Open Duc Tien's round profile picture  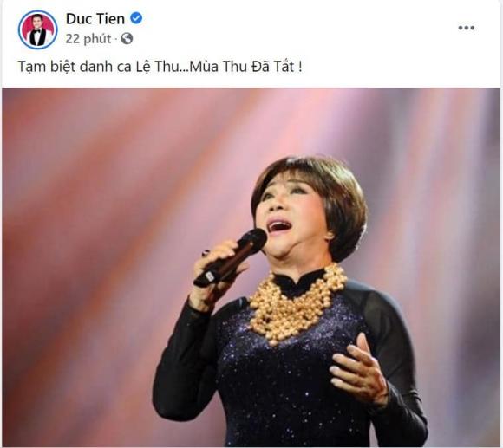click(38, 29)
